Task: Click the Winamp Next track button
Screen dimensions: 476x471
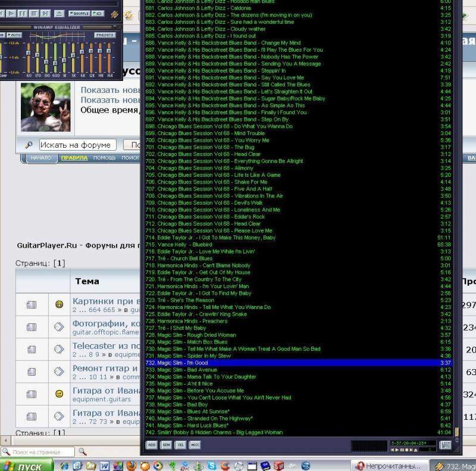Action: (x=45, y=14)
